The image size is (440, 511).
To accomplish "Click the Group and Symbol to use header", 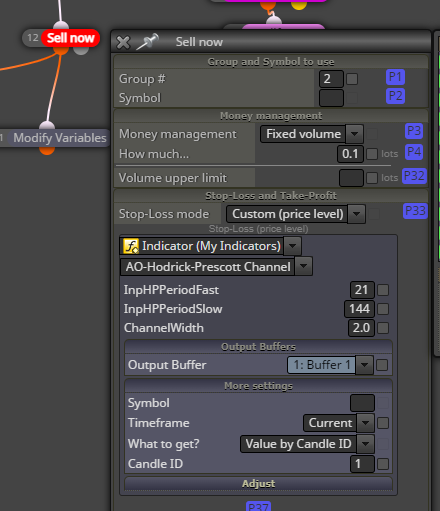I will pyautogui.click(x=271, y=62).
